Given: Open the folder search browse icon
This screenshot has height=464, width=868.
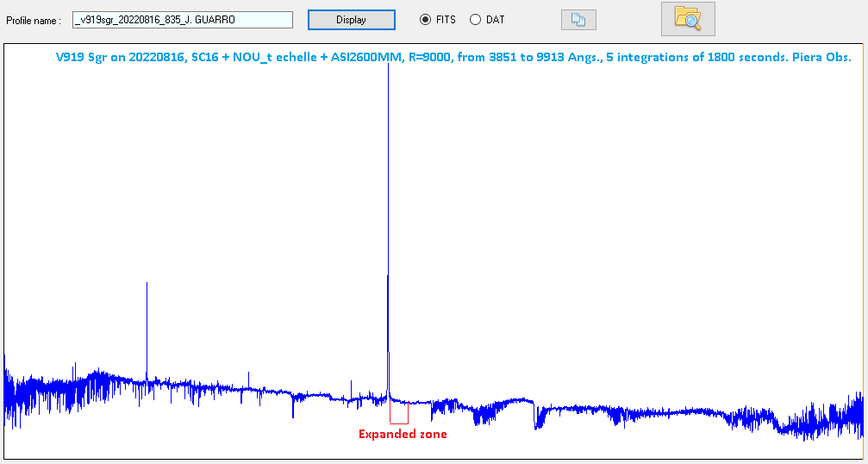Looking at the screenshot, I should click(687, 19).
